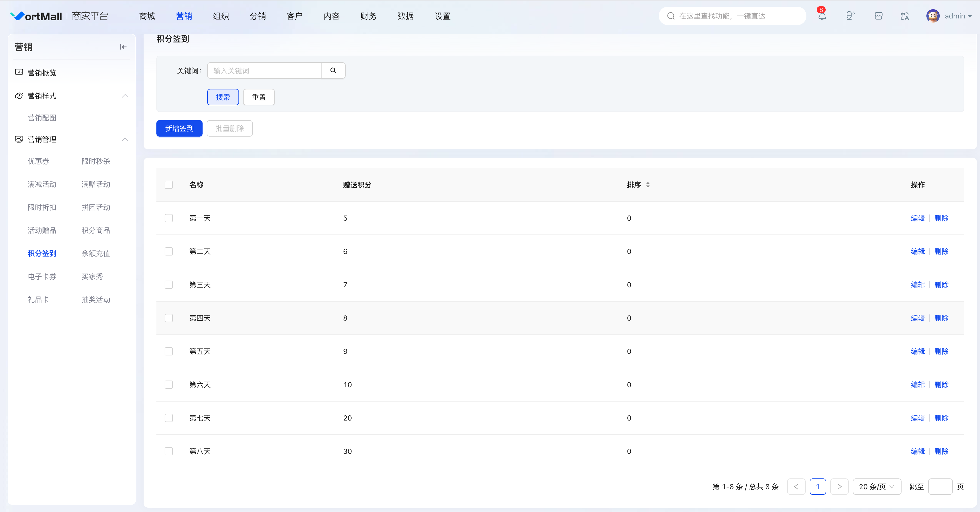Click the magnifier button beside keyword field
The image size is (980, 512).
pyautogui.click(x=333, y=71)
